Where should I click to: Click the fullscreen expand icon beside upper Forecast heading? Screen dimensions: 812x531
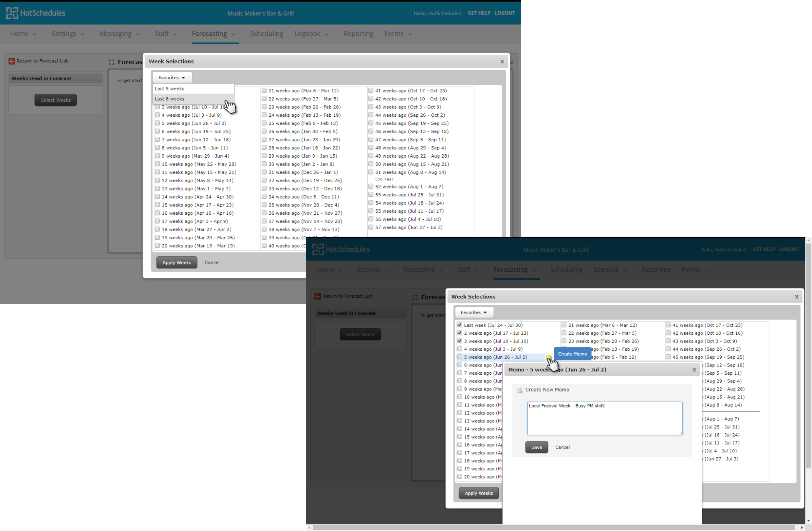point(111,62)
